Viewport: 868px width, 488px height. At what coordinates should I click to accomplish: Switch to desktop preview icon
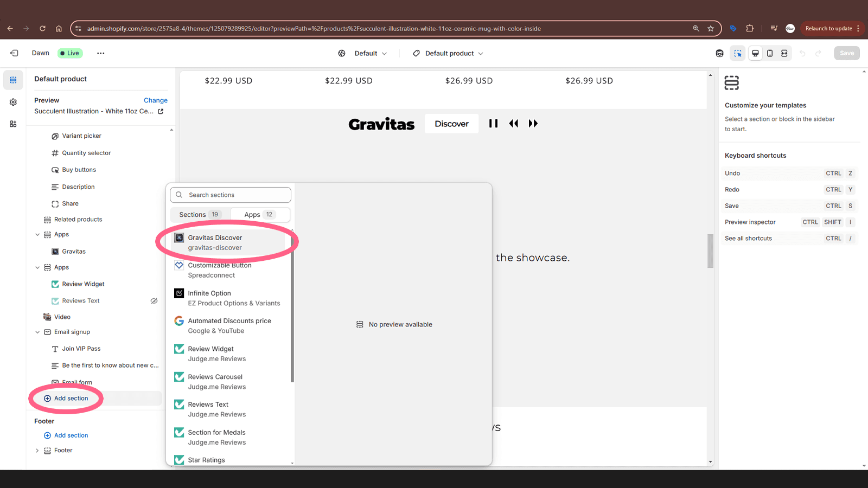point(755,53)
